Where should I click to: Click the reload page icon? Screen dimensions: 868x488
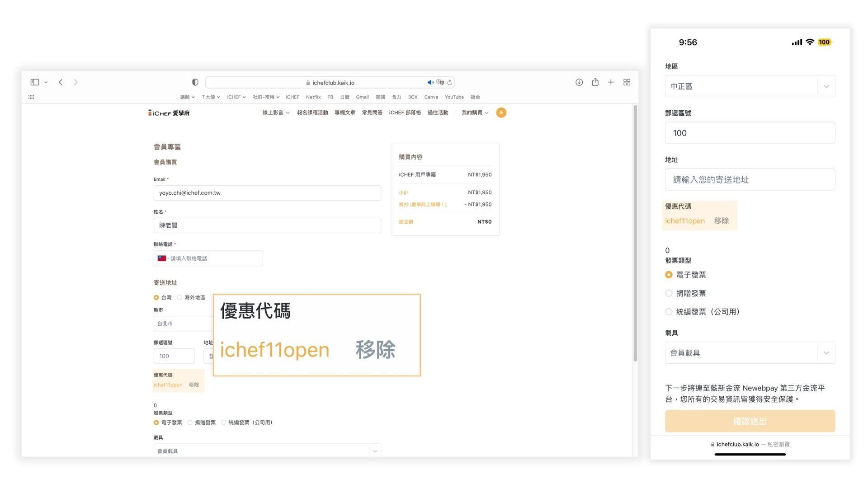(x=449, y=83)
